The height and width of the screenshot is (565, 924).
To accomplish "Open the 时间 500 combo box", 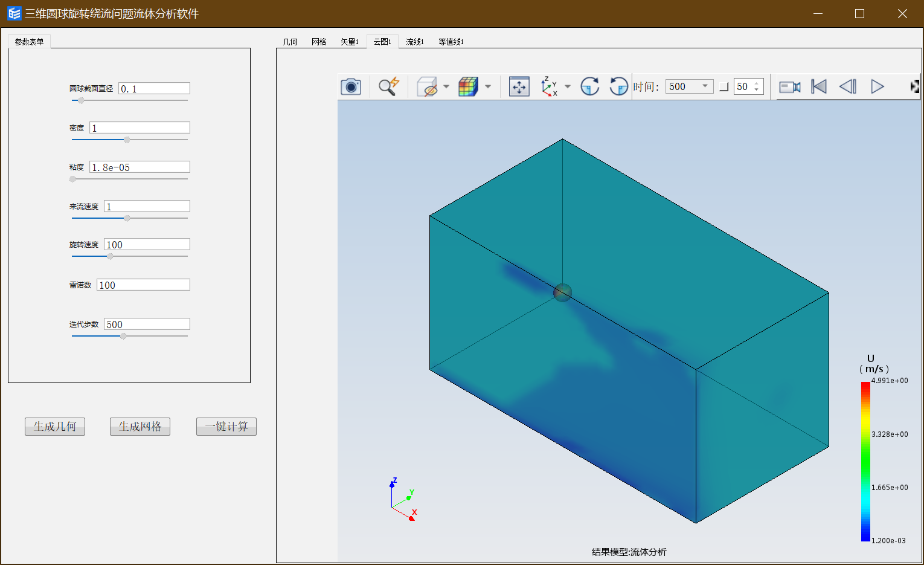I will (x=689, y=86).
